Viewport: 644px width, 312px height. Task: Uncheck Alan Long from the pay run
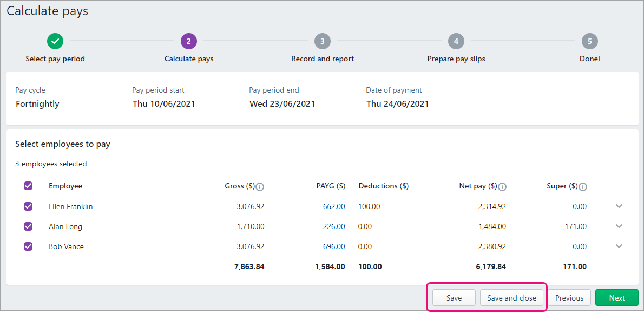tap(28, 226)
